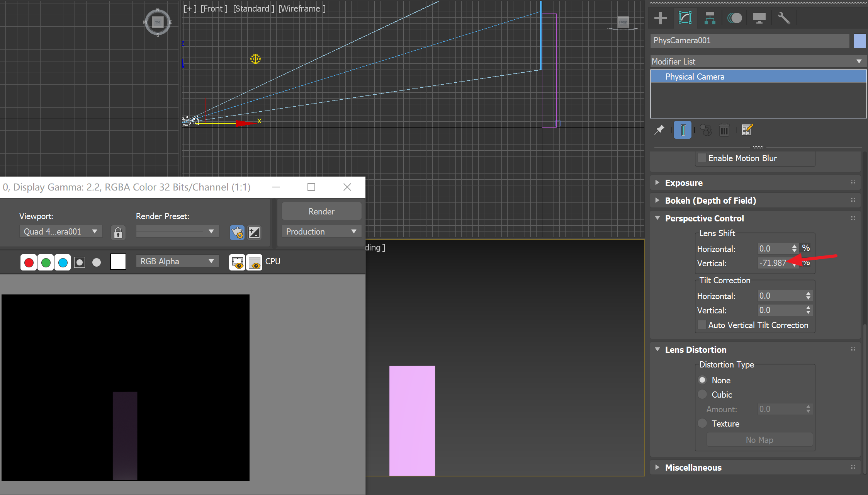Image resolution: width=868 pixels, height=495 pixels.
Task: Enable Auto Vertical Tilt Correction
Action: [702, 325]
